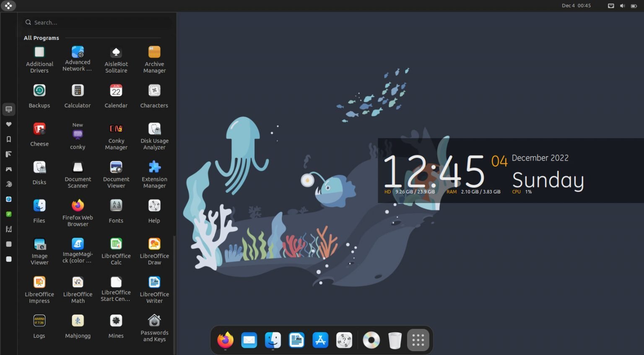Open the clock menu showing Dec 4
The image size is (644, 355).
(x=576, y=5)
